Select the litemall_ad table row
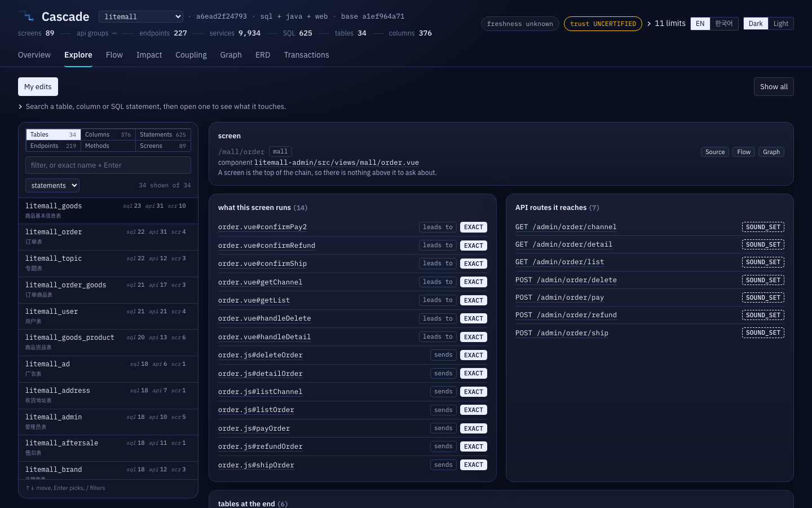 coord(108,369)
